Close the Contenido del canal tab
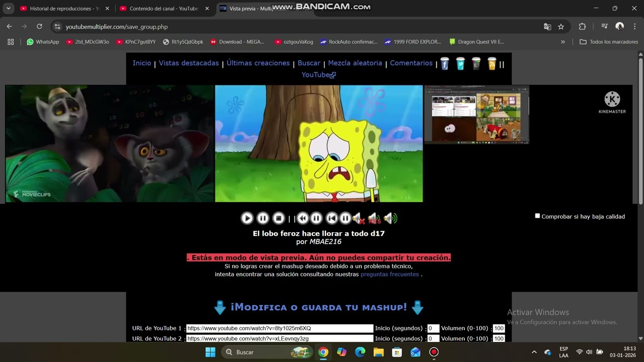This screenshot has width=644, height=362. 207,9
